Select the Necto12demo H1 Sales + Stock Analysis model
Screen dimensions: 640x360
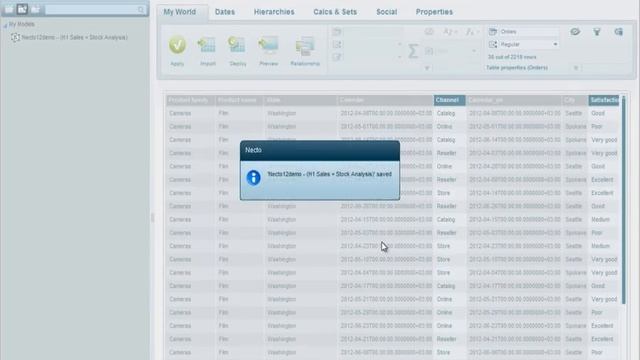(x=74, y=38)
